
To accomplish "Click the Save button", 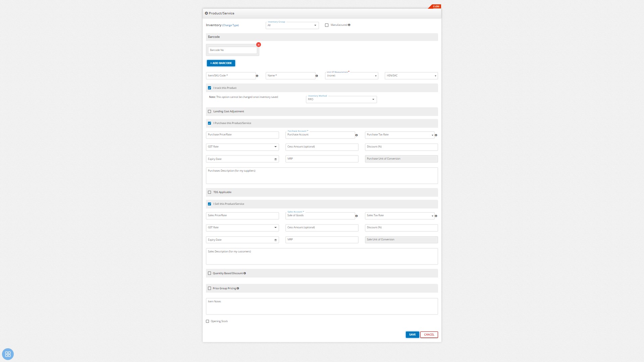I will click(x=412, y=335).
